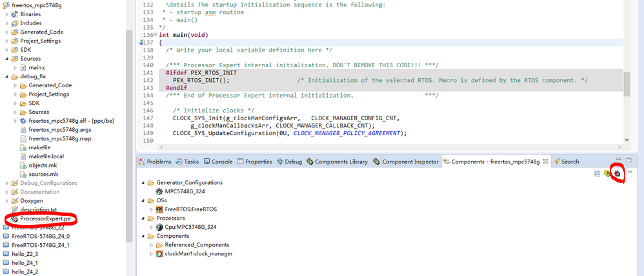Expand the top-level Generated_Code folder
This screenshot has width=644, height=276.
pos(7,32)
